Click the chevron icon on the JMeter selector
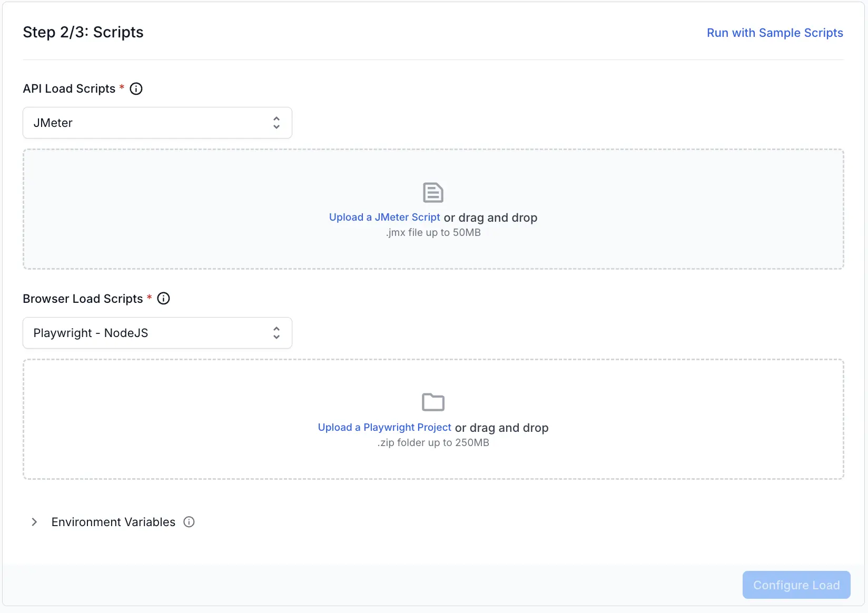The width and height of the screenshot is (868, 613). (276, 123)
